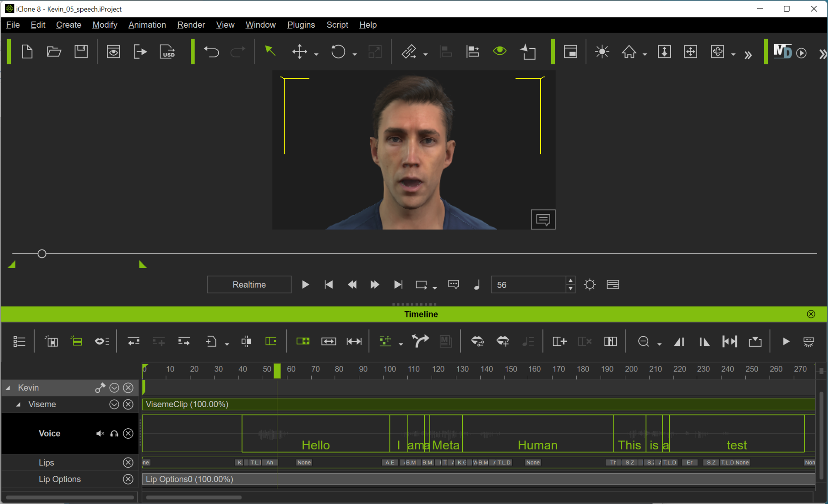Screen dimensions: 828x504
Task: Choose the green arrow Select tool
Action: 270,51
